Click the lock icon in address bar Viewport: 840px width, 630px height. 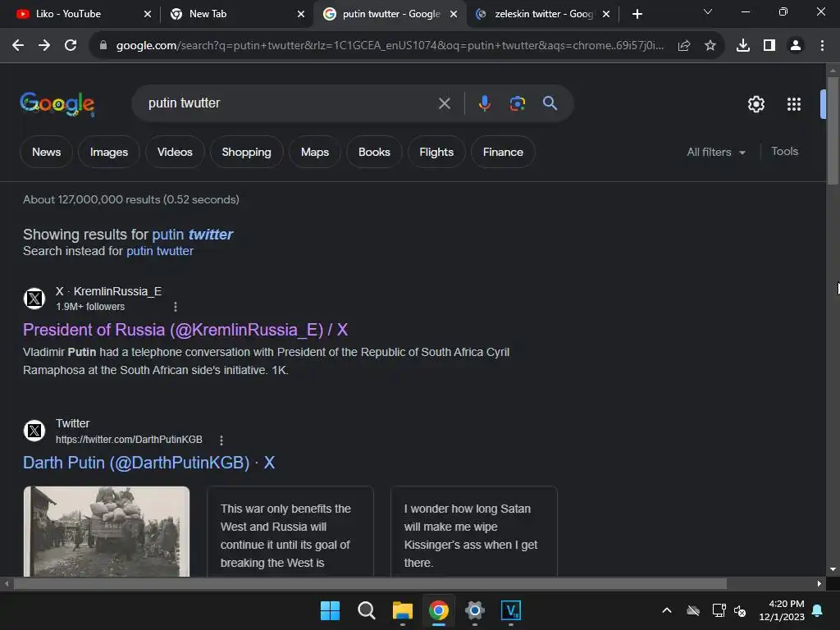point(103,46)
